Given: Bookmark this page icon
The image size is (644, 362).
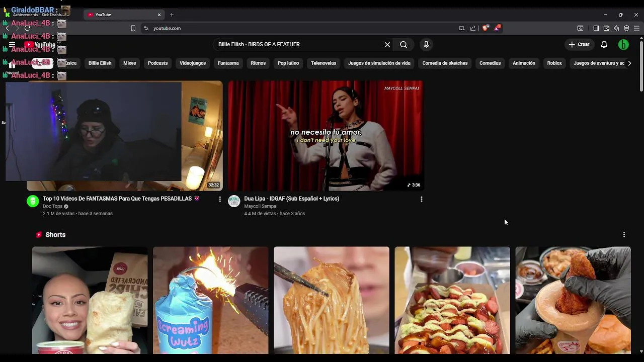Looking at the screenshot, I should pos(133,28).
